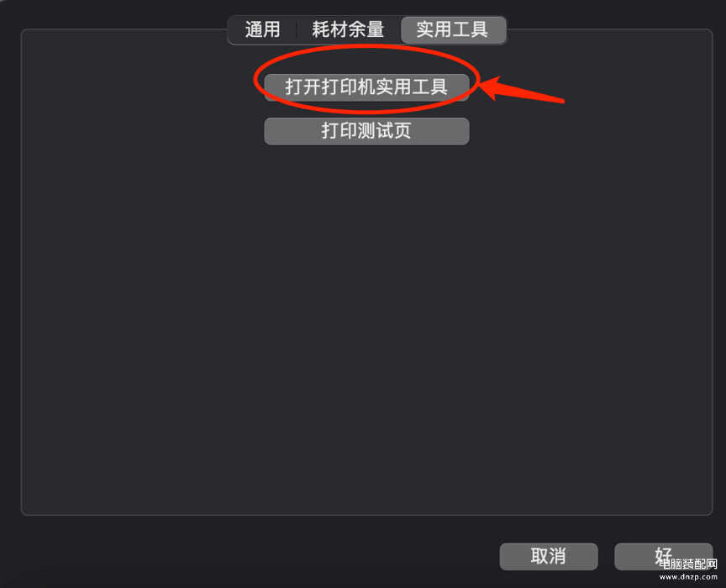Click the red-circled utility button
Viewport: 726px width, 588px height.
pos(366,87)
